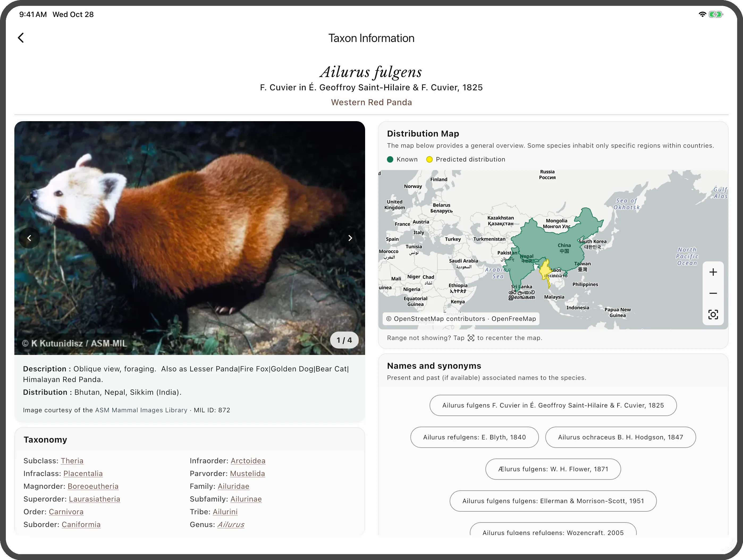Screen dimensions: 743x560
Task: Zoom out on the distribution map
Action: [x=713, y=293]
